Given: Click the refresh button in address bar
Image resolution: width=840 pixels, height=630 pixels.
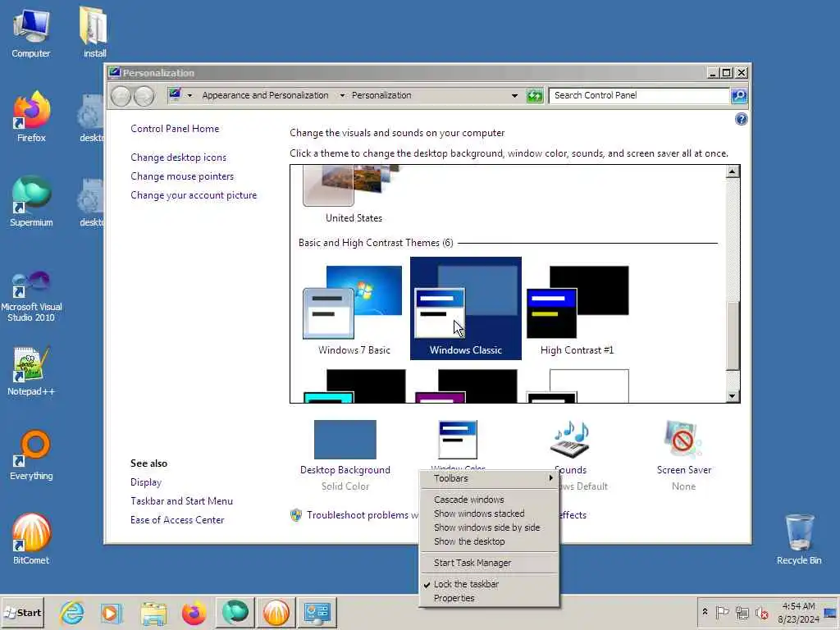Looking at the screenshot, I should click(x=535, y=96).
